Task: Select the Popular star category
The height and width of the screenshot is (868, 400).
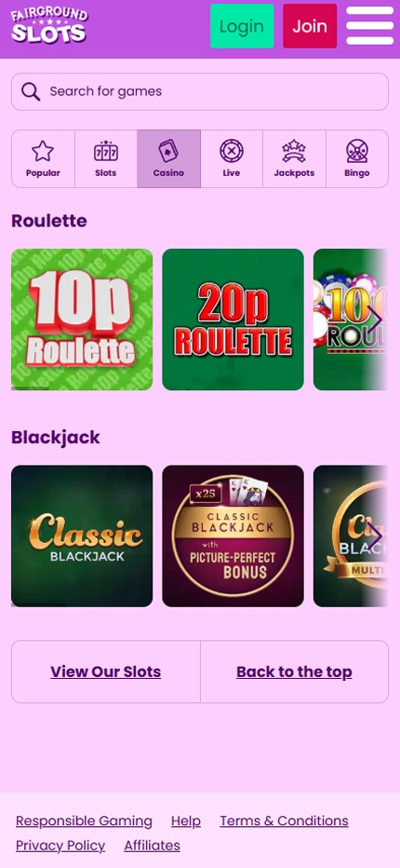Action: click(43, 159)
